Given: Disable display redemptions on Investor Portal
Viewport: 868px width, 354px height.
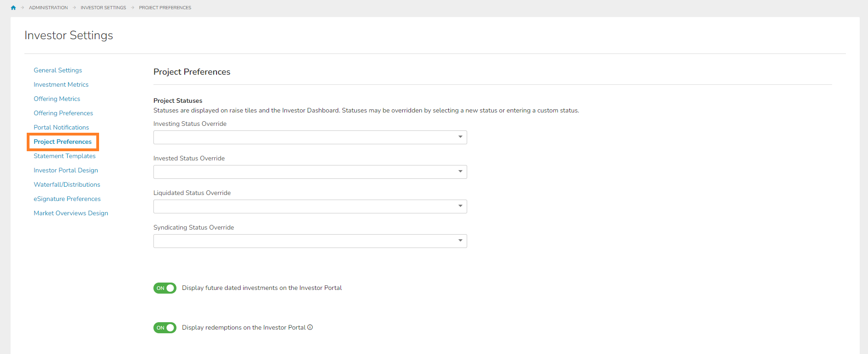Looking at the screenshot, I should pyautogui.click(x=165, y=328).
